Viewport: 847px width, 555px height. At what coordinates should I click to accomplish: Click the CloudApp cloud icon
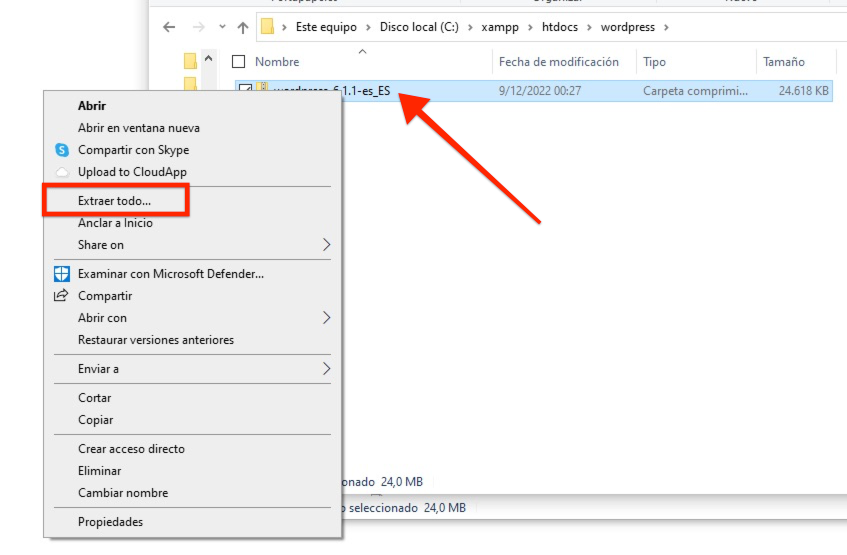(x=62, y=172)
